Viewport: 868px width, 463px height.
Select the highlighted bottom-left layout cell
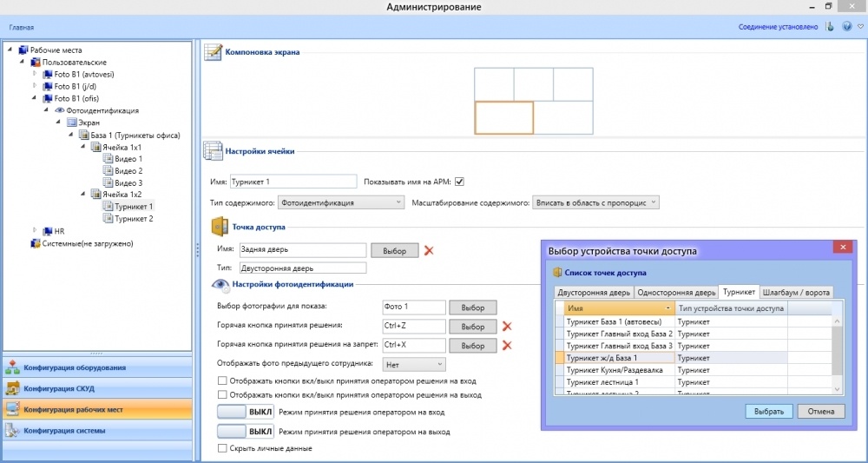click(x=503, y=117)
